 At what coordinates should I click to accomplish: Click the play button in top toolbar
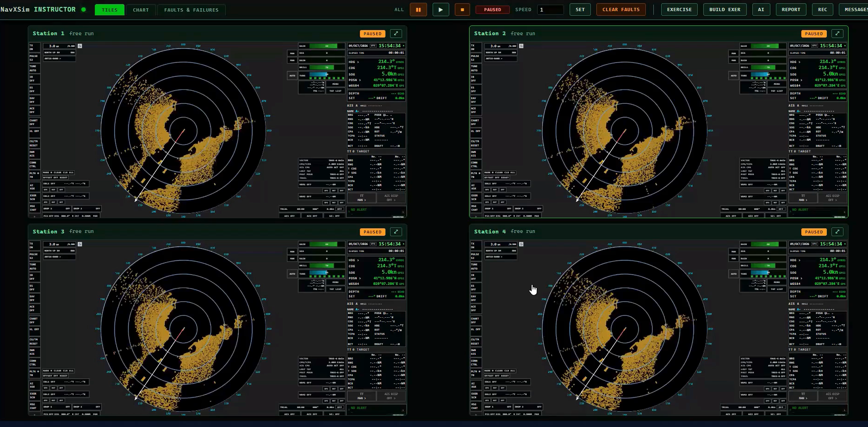(x=440, y=9)
